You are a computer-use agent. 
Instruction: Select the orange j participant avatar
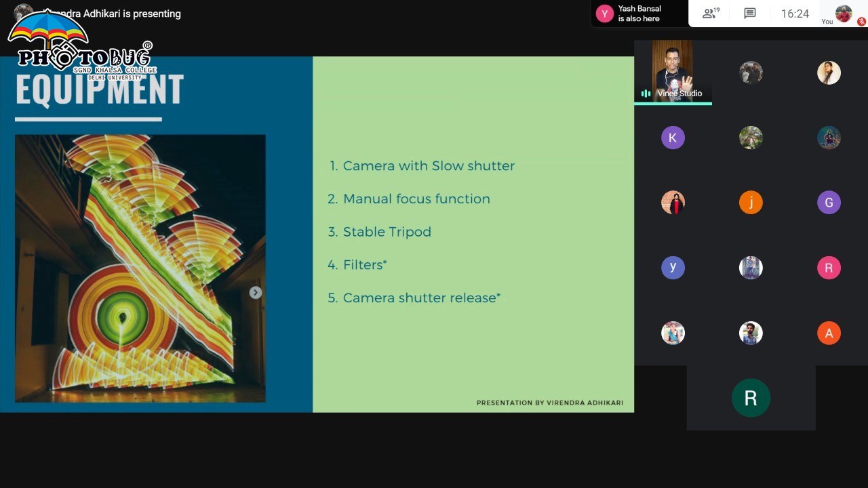tap(751, 203)
